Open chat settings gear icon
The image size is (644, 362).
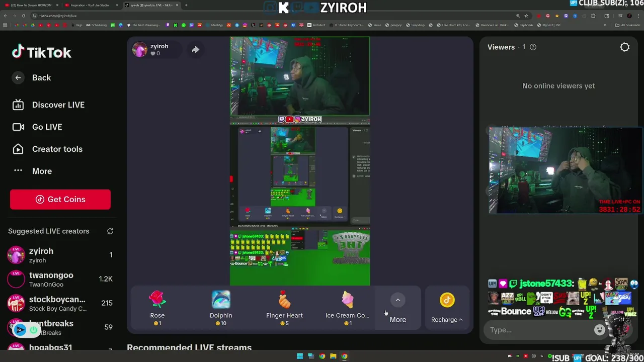point(625,47)
